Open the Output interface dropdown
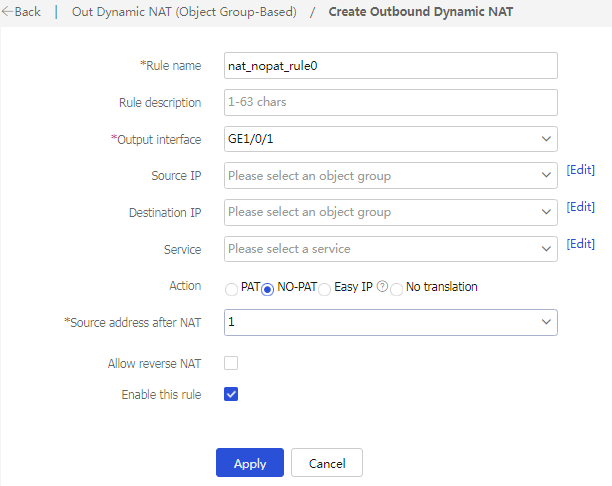This screenshot has height=486, width=612. [x=390, y=139]
